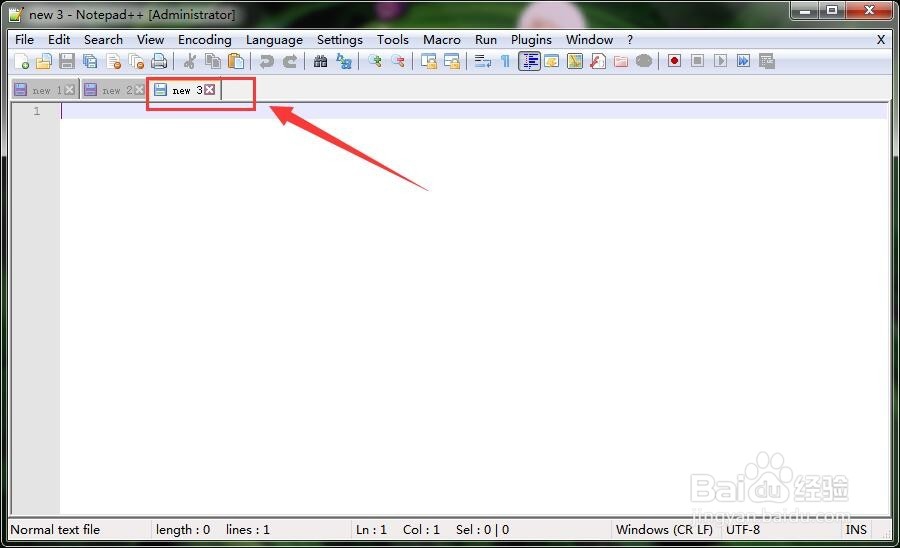Click the Close All documents toolbar icon
900x548 pixels.
tap(137, 61)
